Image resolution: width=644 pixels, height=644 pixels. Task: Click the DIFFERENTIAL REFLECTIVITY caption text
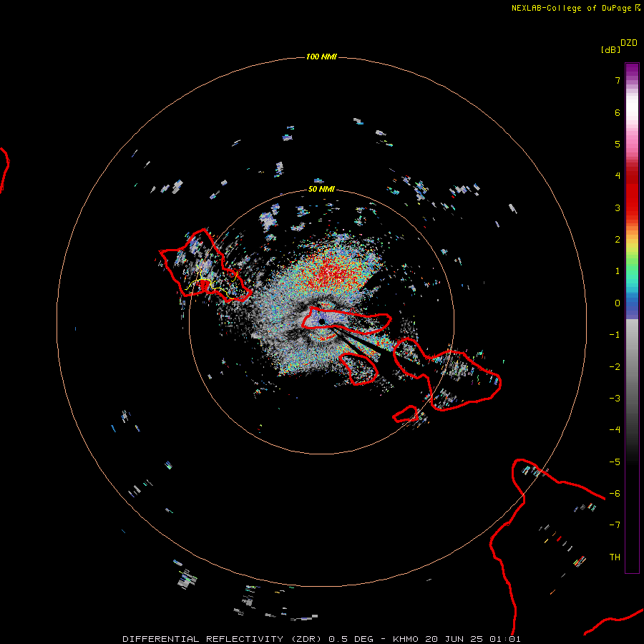pos(203,639)
